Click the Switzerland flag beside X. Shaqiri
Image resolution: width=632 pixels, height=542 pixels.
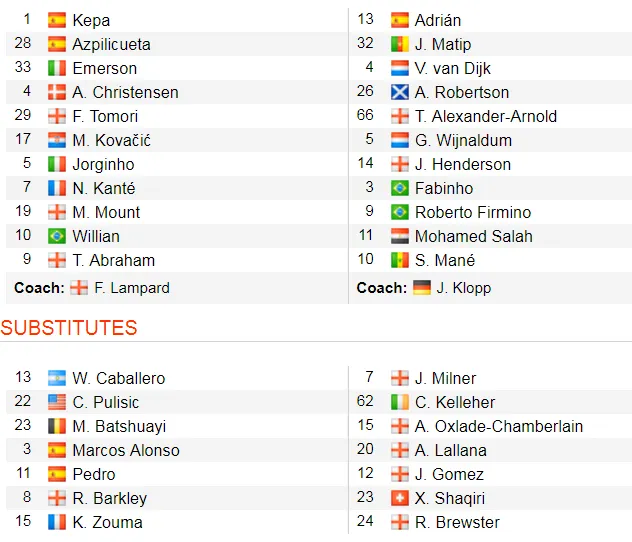[x=399, y=498]
